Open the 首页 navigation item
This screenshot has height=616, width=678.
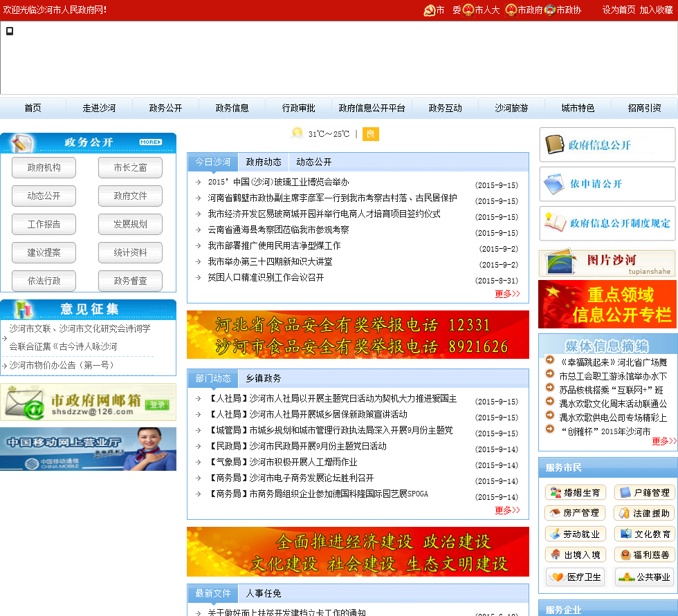tap(33, 108)
